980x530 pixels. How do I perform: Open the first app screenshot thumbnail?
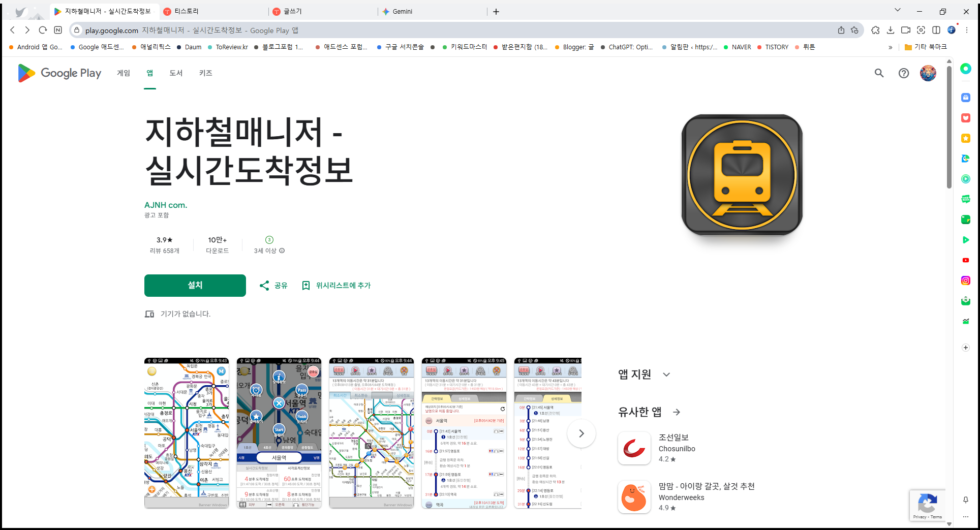(x=187, y=433)
